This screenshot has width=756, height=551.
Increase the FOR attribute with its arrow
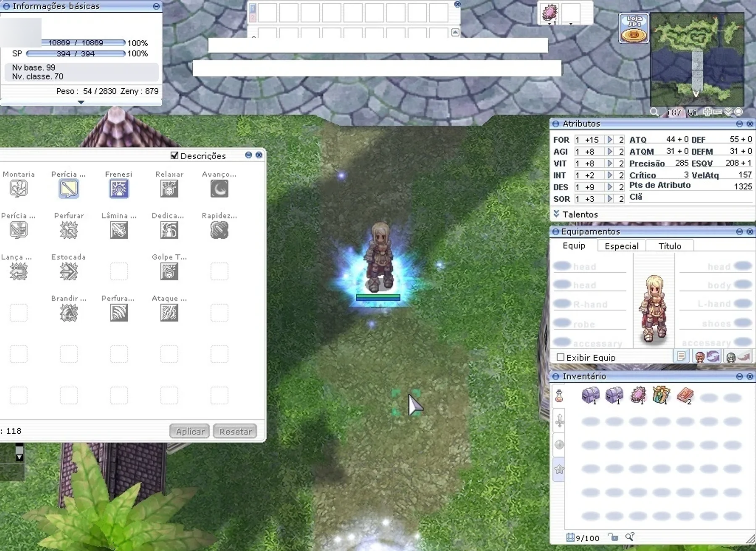[x=610, y=140]
